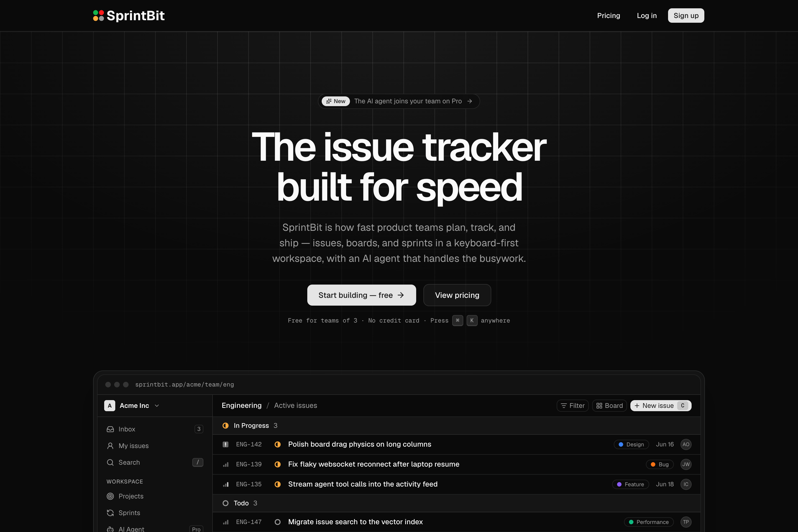798x532 pixels.
Task: Click the arrow in the announcement pill
Action: (470, 101)
